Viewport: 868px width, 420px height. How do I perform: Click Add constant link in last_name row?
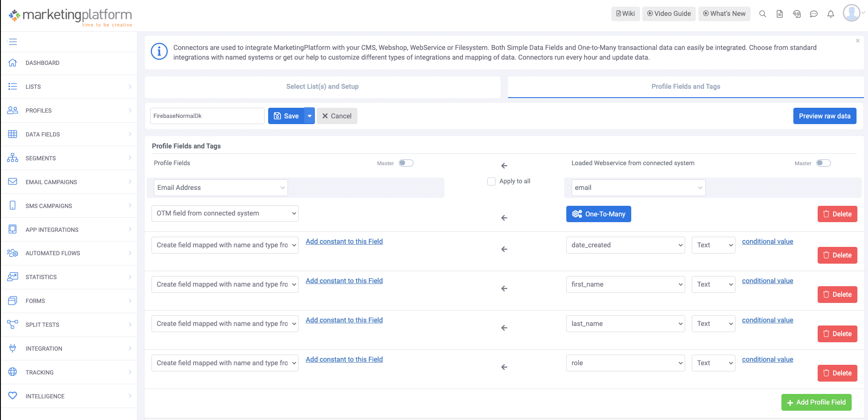click(x=344, y=320)
